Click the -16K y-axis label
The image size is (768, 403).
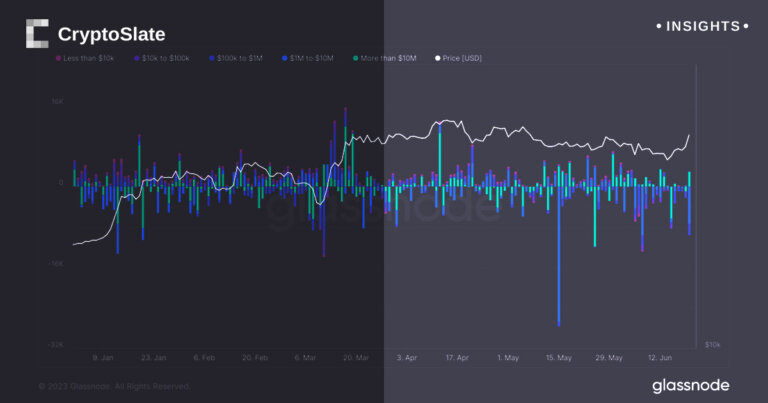pos(56,263)
